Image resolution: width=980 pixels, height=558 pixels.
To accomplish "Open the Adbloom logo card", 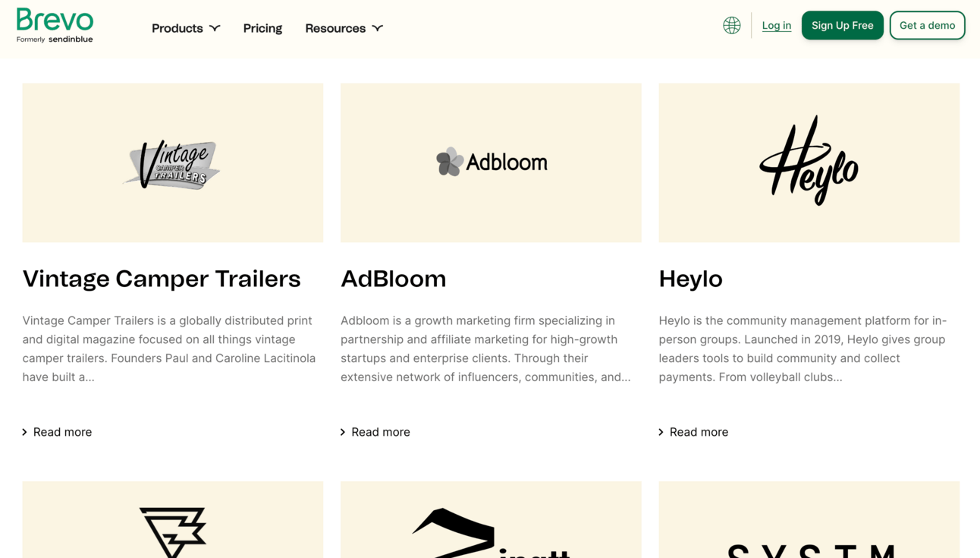I will (x=491, y=162).
